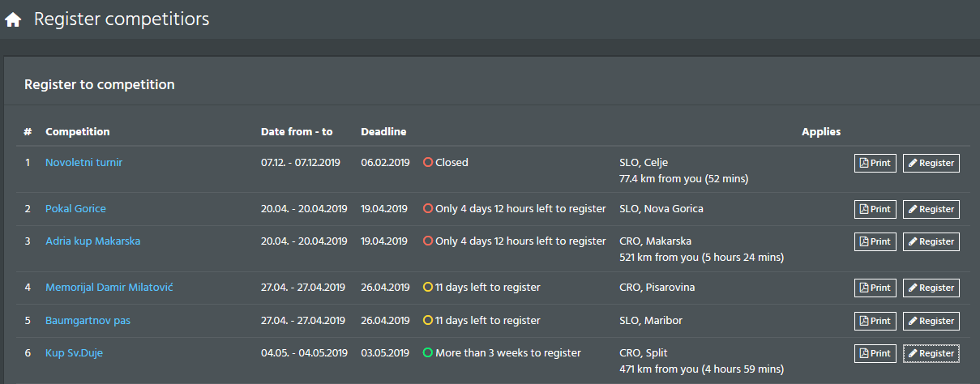This screenshot has width=980, height=384.
Task: Open the Baumgartnov pas link
Action: coord(88,320)
